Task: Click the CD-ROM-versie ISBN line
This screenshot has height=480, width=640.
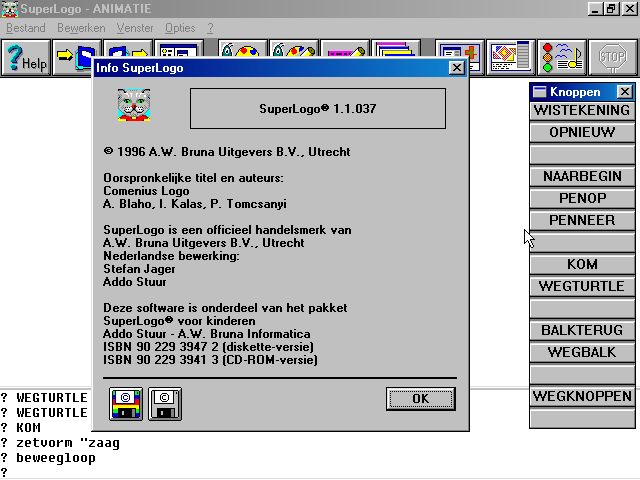Action: (x=210, y=360)
